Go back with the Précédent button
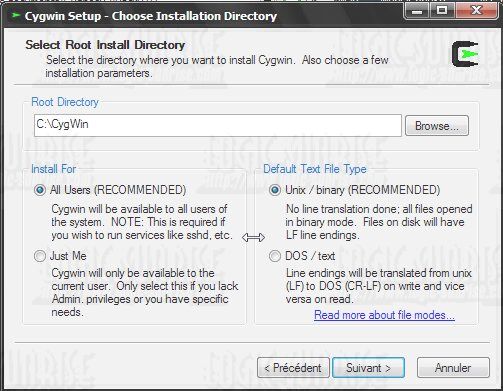 [293, 368]
